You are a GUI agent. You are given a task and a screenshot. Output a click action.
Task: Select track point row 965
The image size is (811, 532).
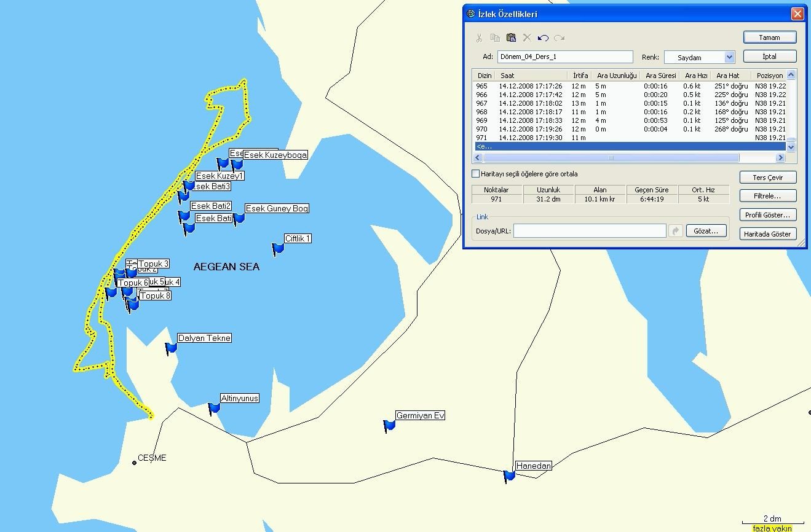(x=630, y=86)
